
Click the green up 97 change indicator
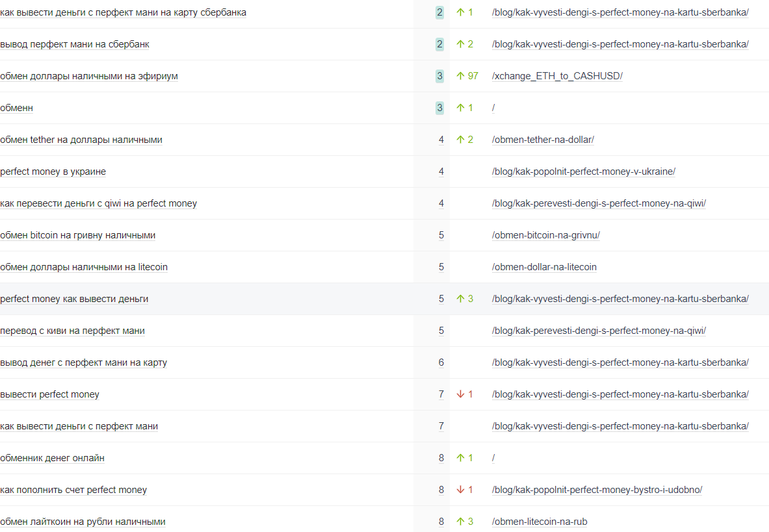tap(467, 76)
